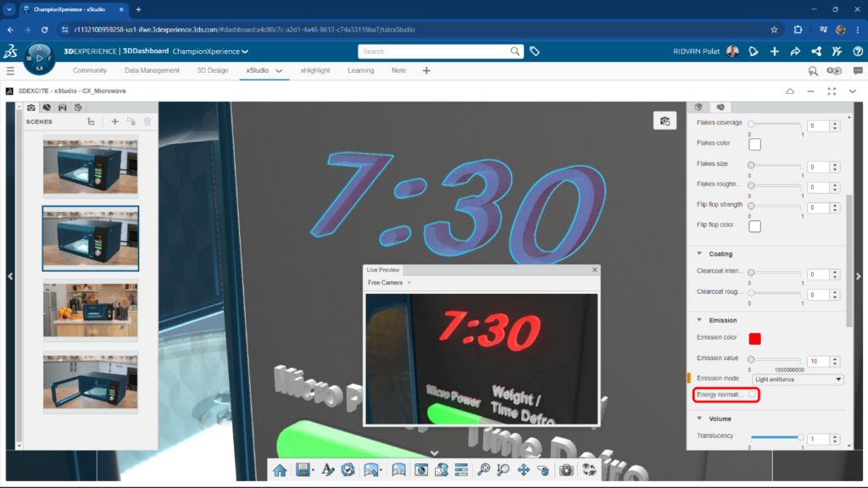Click the stacked list bars icon in bottom toolbar
Screen dimensions: 868x488
click(x=461, y=469)
